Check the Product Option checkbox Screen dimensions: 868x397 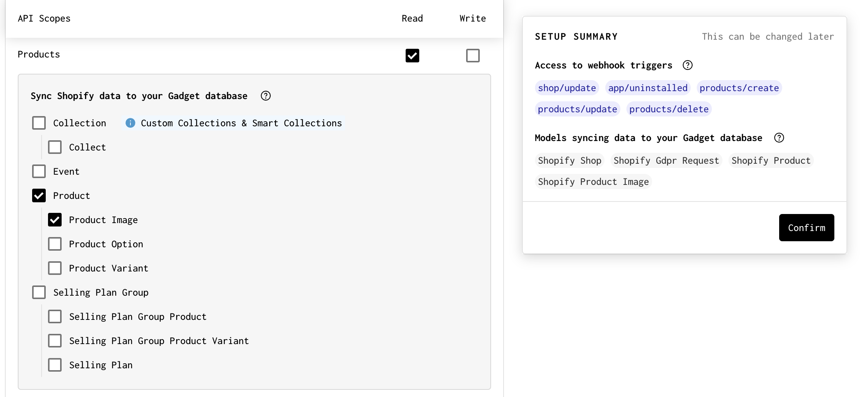55,244
